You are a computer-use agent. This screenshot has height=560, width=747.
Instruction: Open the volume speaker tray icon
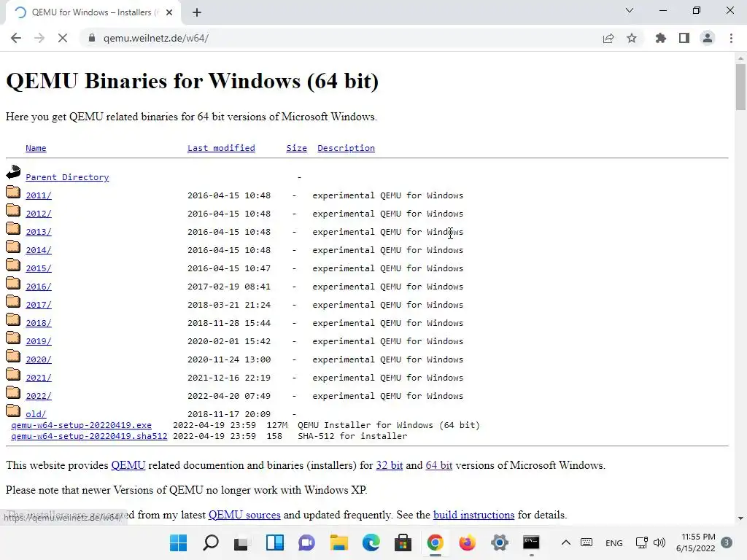[659, 542]
